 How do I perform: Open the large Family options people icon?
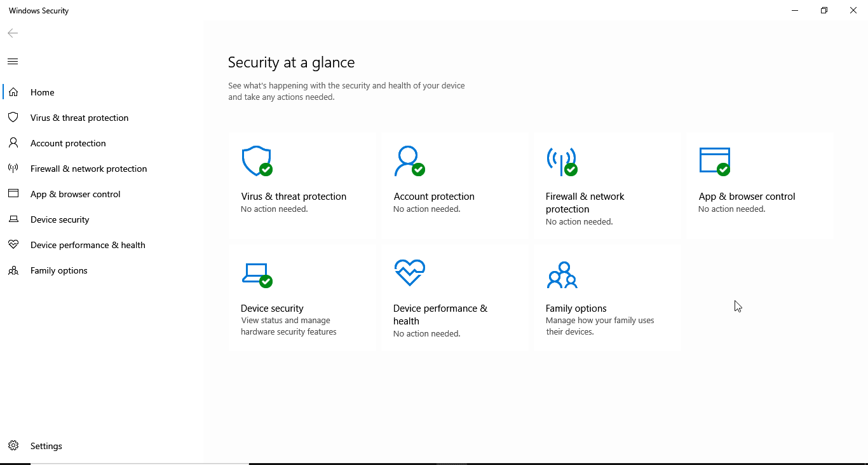pyautogui.click(x=562, y=275)
